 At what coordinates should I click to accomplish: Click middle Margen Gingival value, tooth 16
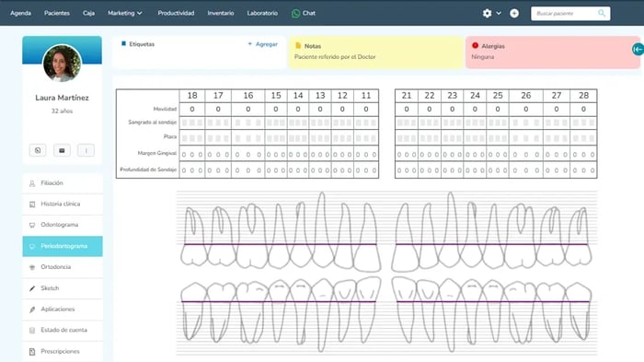[248, 155]
